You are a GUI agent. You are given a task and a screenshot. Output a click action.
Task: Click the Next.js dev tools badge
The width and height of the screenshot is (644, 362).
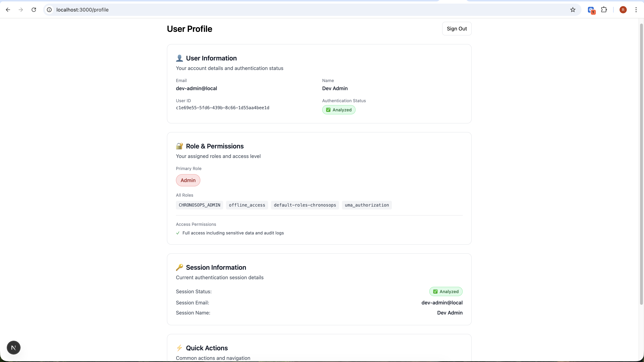point(13,347)
